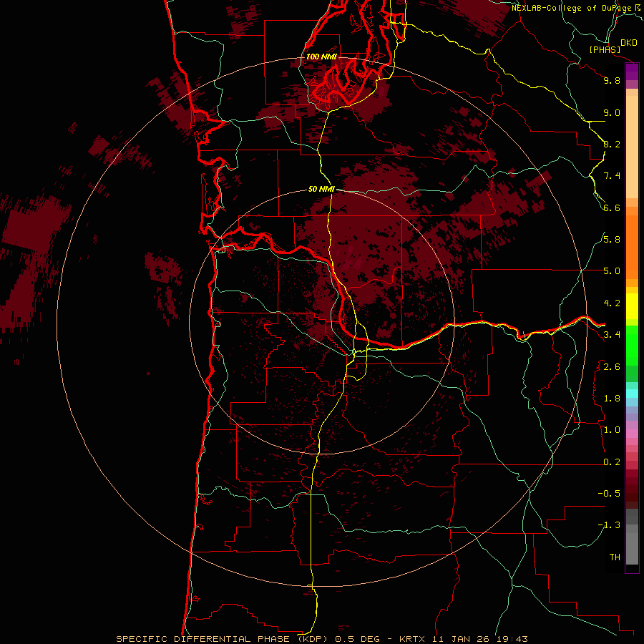Click the DKD label above the color scale

629,43
